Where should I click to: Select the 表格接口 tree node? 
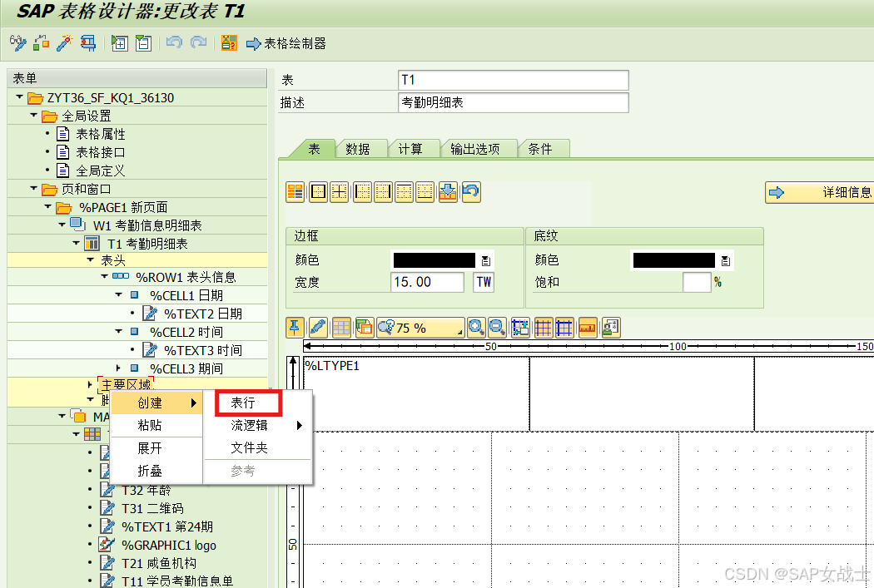pyautogui.click(x=101, y=152)
